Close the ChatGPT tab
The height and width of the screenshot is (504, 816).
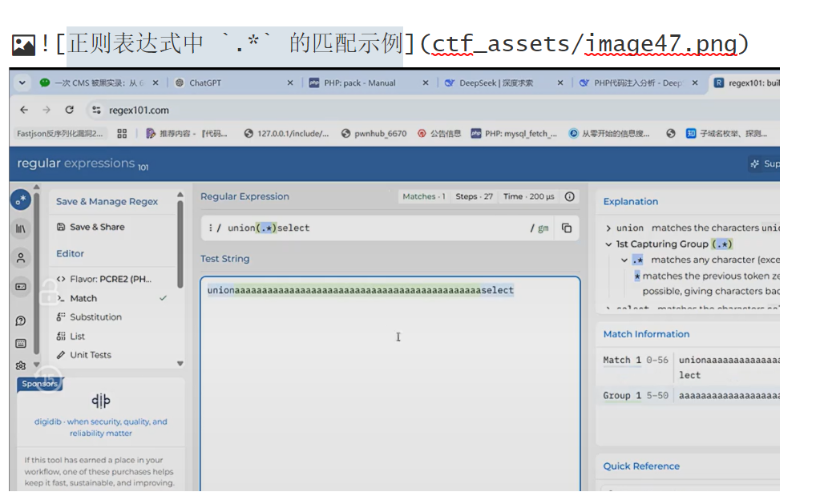pyautogui.click(x=290, y=83)
